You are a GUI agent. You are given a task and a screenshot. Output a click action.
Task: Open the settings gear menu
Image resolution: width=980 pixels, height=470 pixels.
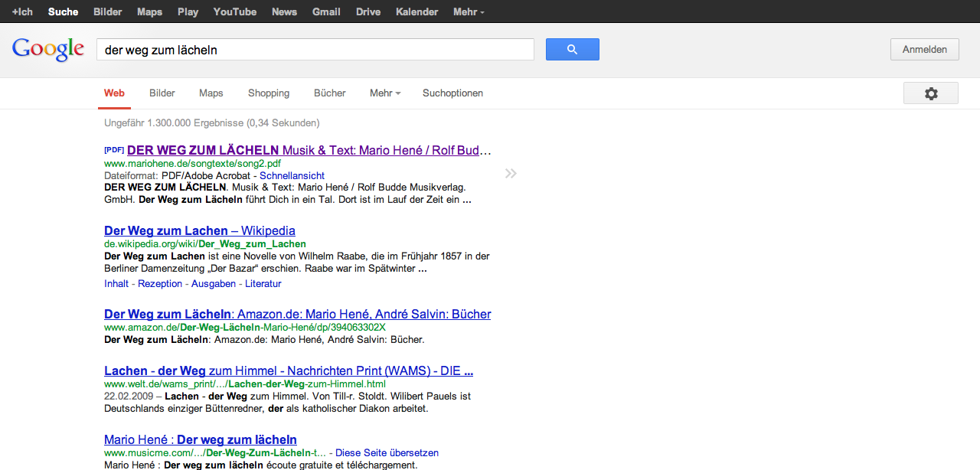930,93
